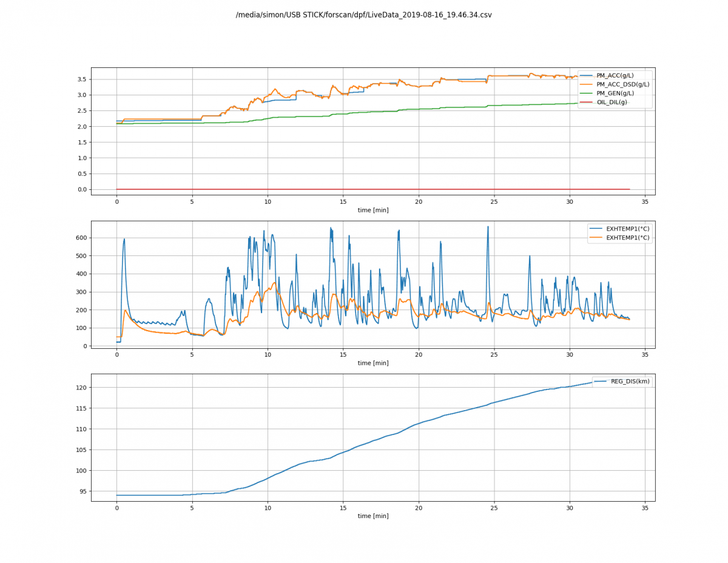Click the 120 y-axis tick in distance plot
This screenshot has height=563, width=728.
pyautogui.click(x=81, y=388)
